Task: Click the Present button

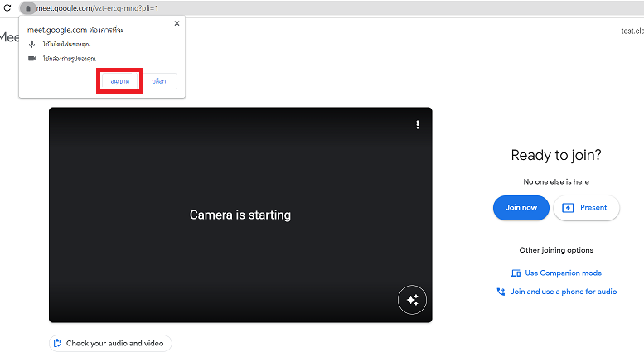Action: point(586,208)
